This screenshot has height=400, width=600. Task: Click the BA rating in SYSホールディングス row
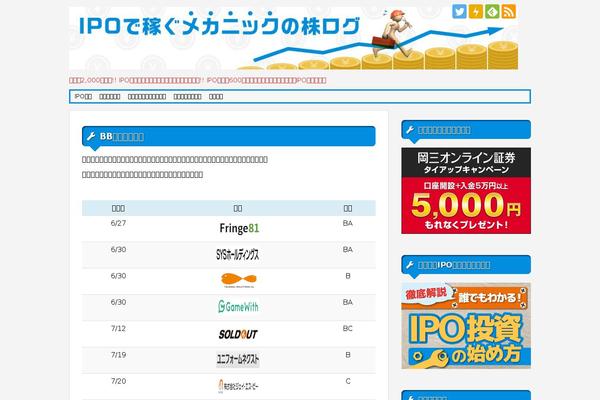click(x=347, y=250)
